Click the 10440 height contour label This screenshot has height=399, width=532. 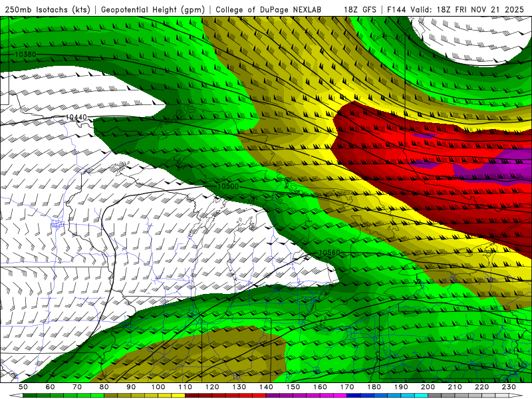click(76, 117)
